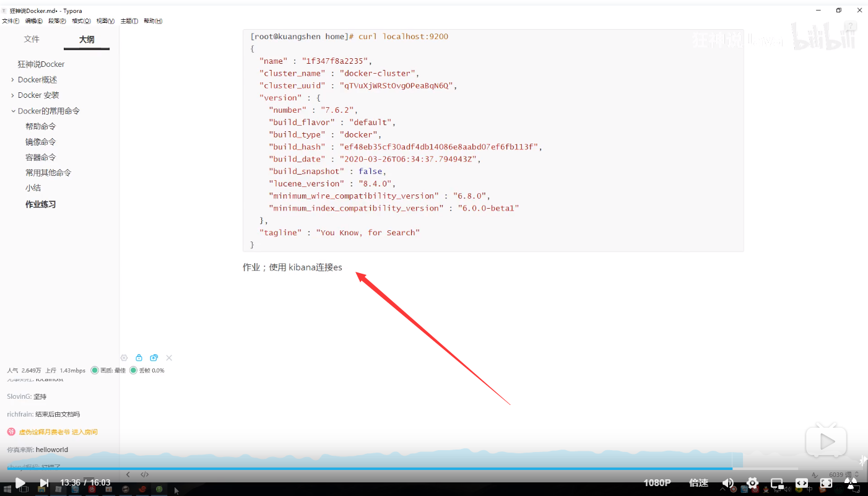Image resolution: width=868 pixels, height=496 pixels.
Task: Open the 视图(V) menu
Action: pos(105,21)
